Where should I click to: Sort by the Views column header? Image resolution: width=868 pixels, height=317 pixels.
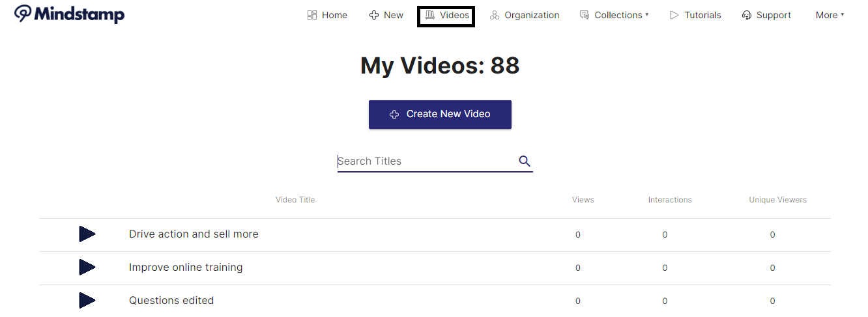(583, 200)
